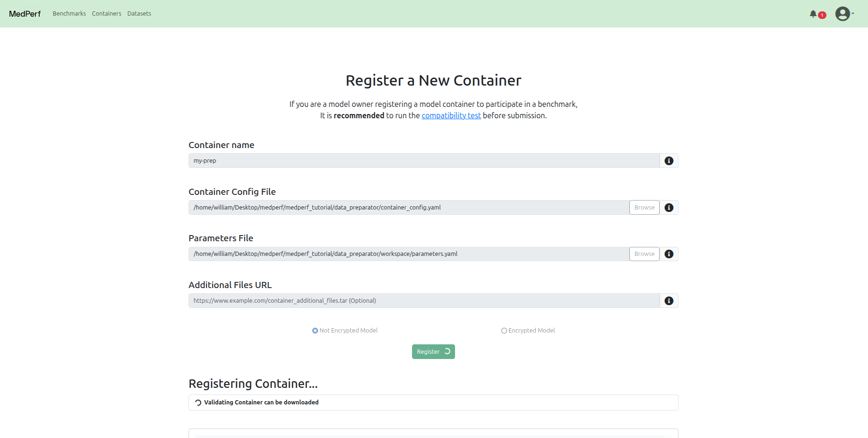This screenshot has width=868, height=438.
Task: Open the notifications bell icon
Action: [x=813, y=14]
